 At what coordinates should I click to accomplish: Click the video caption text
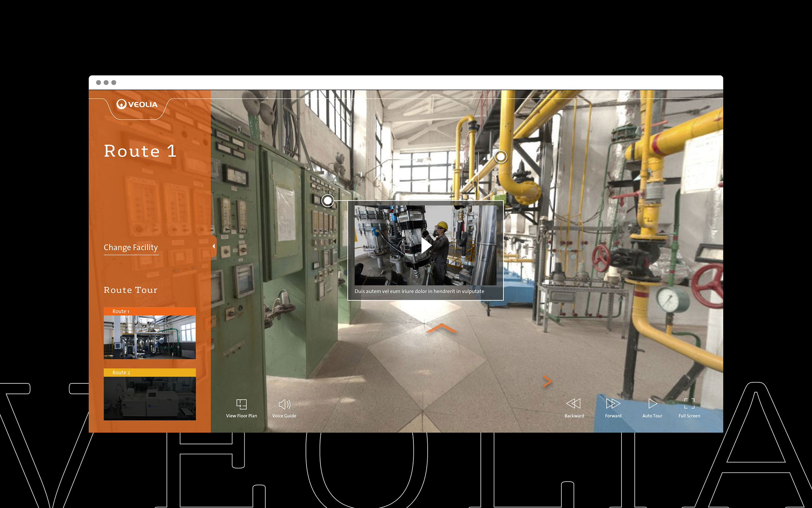(x=419, y=291)
